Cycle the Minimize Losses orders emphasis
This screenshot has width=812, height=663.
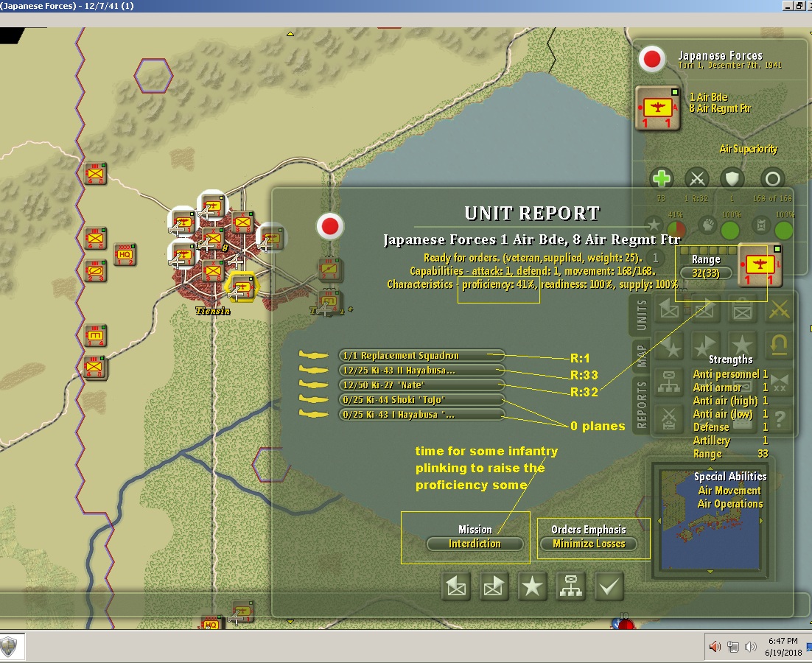[x=589, y=544]
